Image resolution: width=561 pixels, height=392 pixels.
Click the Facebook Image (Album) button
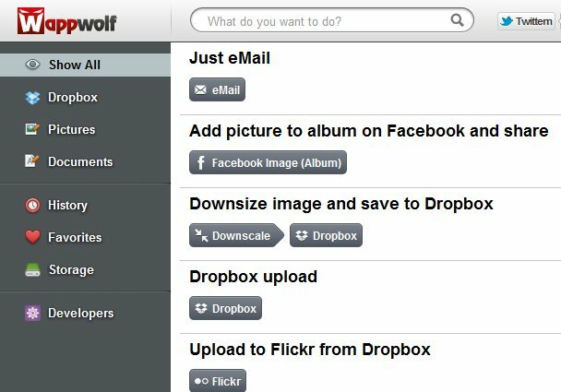click(x=268, y=162)
